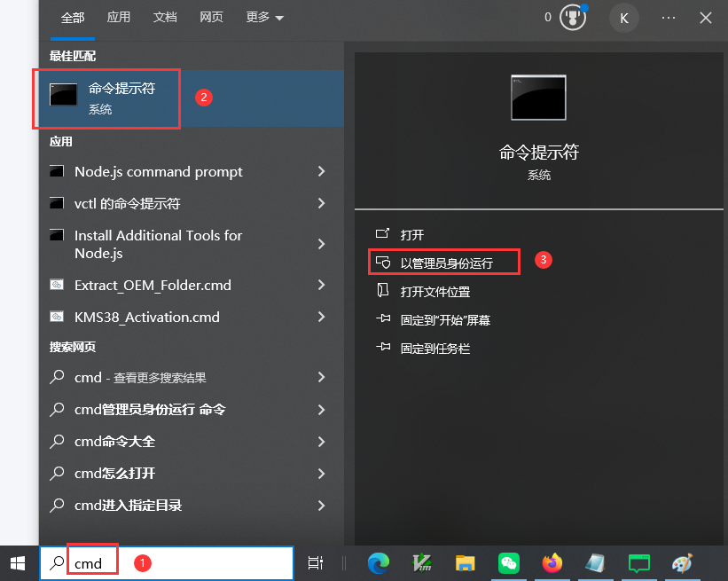The height and width of the screenshot is (581, 728).
Task: Select the Node.js command prompt result
Action: tap(160, 171)
